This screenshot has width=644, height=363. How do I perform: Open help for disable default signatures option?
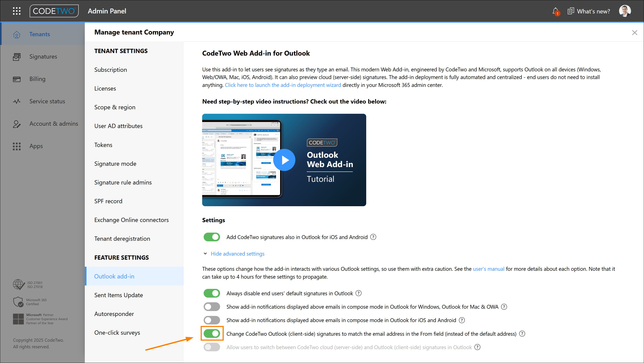pos(359,293)
